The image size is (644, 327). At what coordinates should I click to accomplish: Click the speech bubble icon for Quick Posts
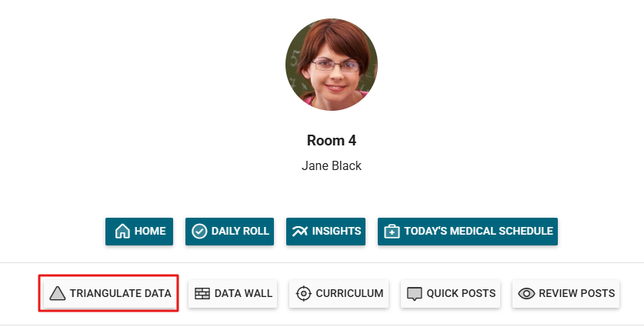[415, 293]
